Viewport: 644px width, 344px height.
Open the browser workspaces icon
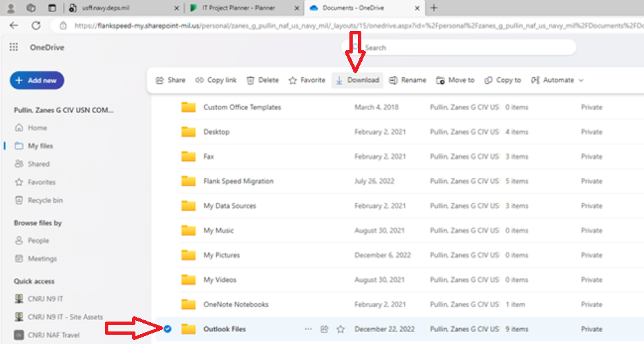[x=31, y=8]
